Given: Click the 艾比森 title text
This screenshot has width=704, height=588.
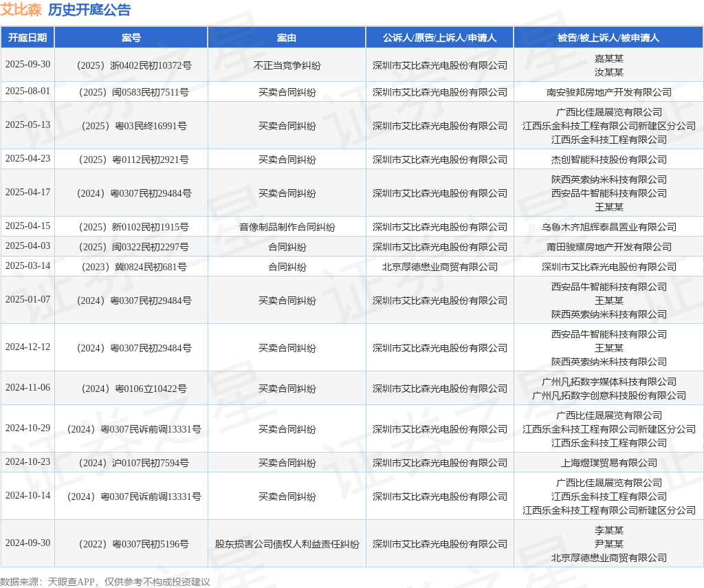Looking at the screenshot, I should click(x=21, y=10).
